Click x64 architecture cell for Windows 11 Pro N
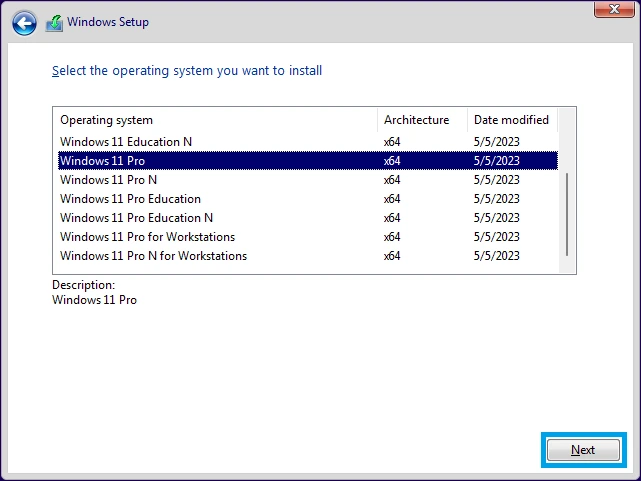Image resolution: width=641 pixels, height=481 pixels. [392, 180]
